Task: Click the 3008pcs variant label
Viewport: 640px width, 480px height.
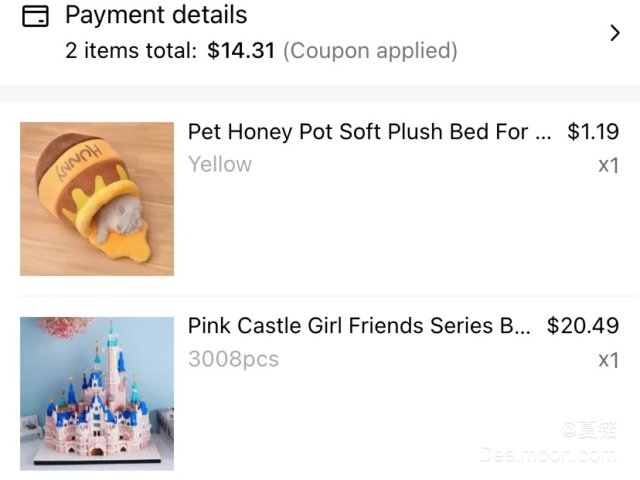Action: click(233, 359)
